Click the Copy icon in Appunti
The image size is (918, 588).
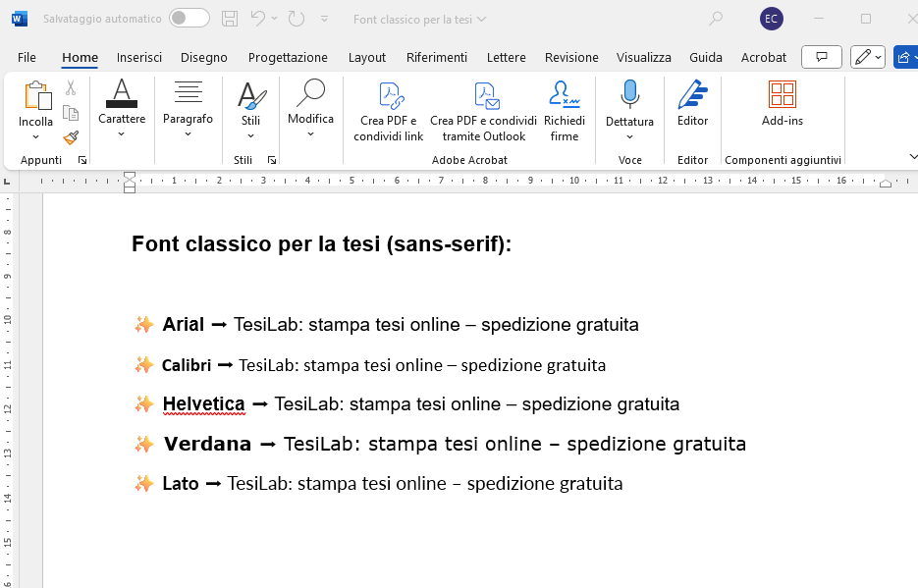tap(71, 113)
